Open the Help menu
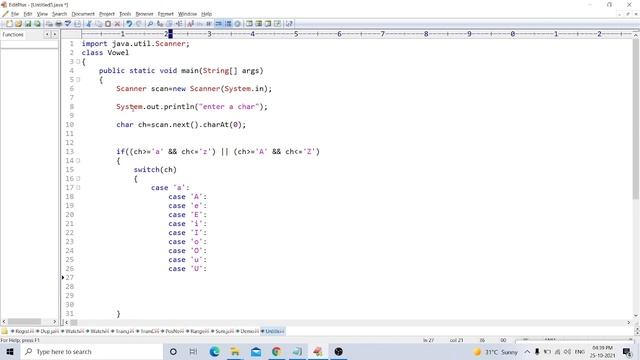 [x=207, y=14]
